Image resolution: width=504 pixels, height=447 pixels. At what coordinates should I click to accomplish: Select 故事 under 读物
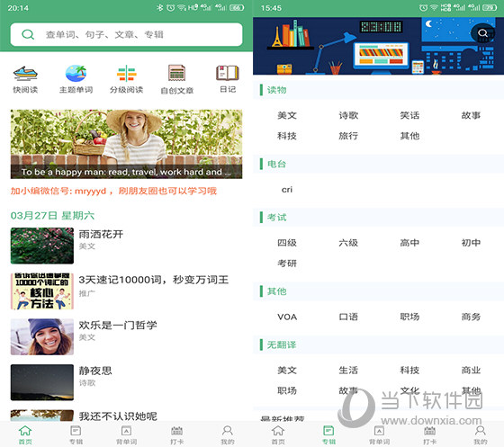point(472,115)
